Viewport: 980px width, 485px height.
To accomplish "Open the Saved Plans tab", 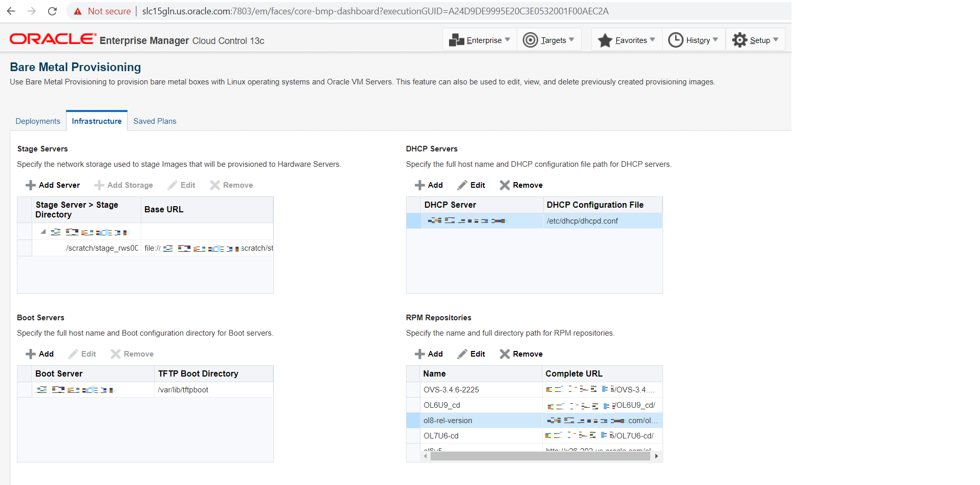I will click(x=155, y=121).
